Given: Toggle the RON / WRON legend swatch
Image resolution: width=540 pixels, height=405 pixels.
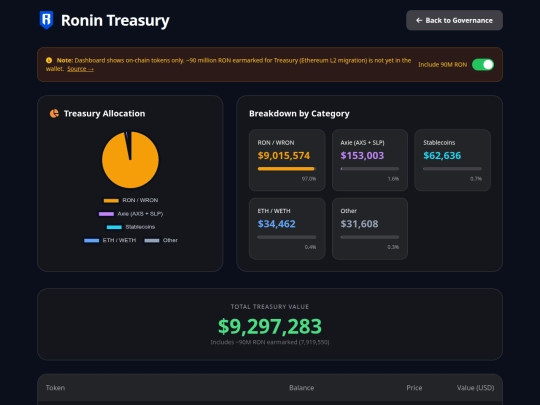Looking at the screenshot, I should (111, 200).
